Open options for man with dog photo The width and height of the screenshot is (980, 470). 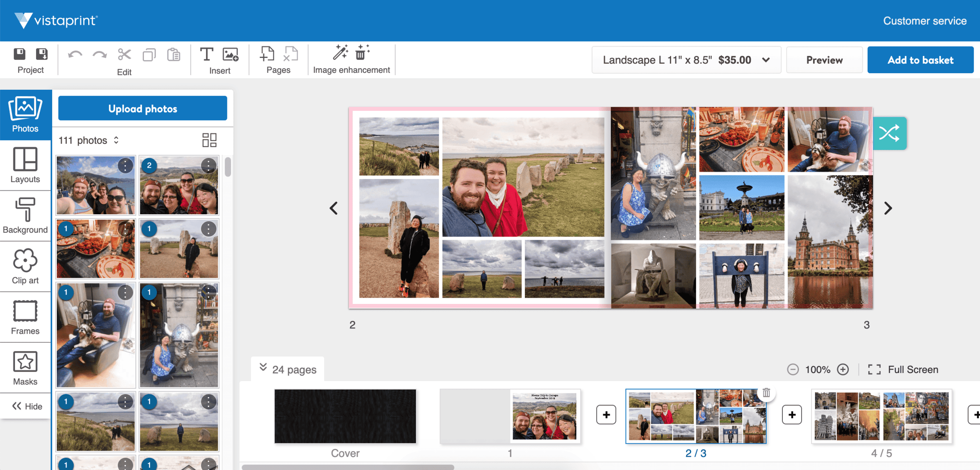(x=125, y=292)
